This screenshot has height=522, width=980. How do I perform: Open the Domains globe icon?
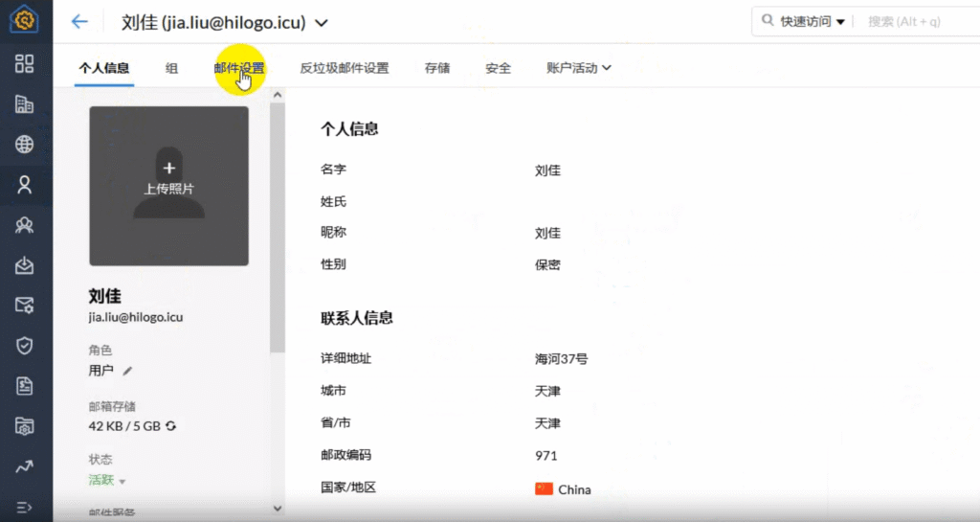(25, 145)
